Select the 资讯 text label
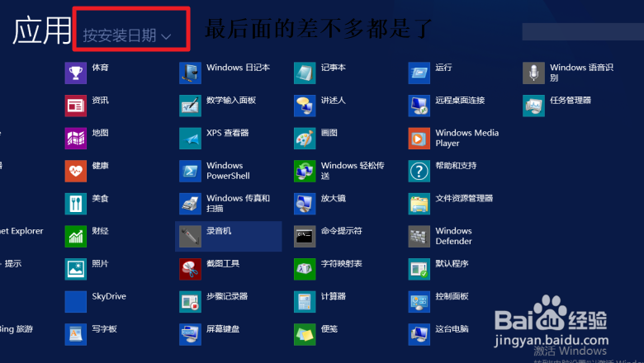 (100, 100)
